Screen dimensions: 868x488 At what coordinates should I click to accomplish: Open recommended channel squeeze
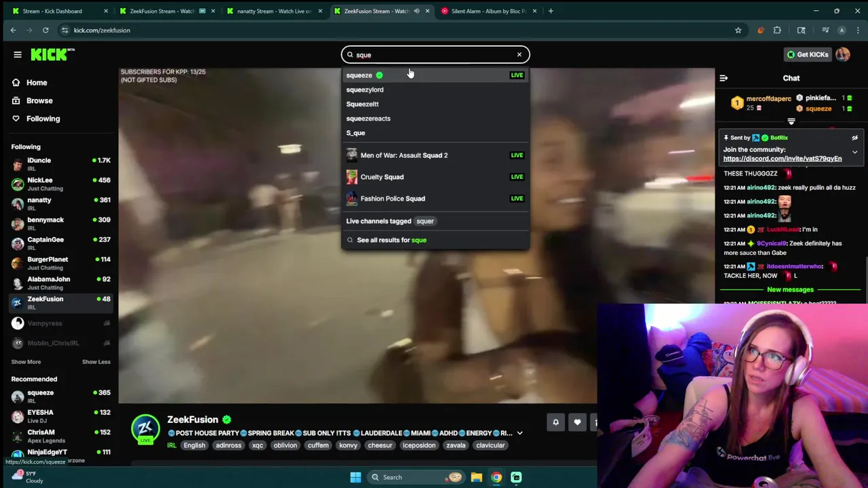pos(60,396)
